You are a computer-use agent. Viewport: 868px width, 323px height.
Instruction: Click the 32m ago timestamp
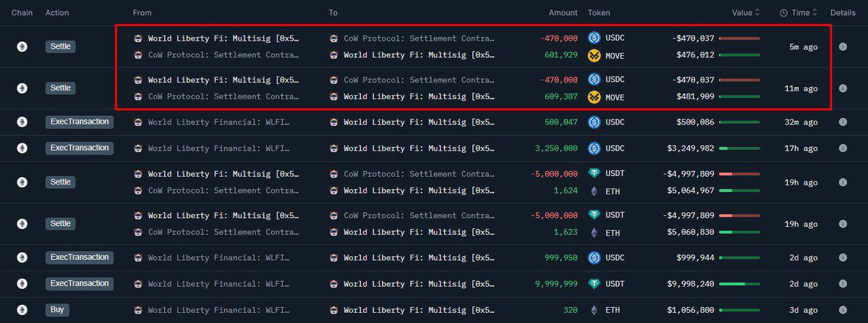[801, 122]
